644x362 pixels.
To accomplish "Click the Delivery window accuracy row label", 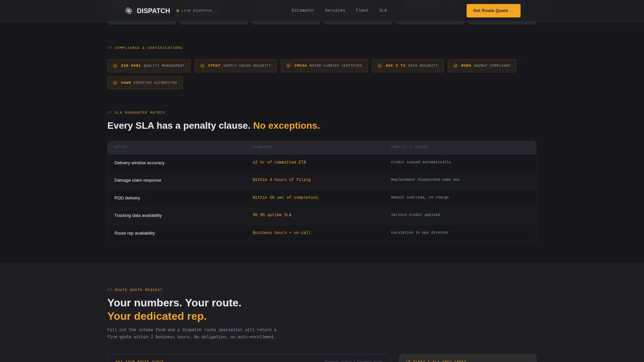I will (x=139, y=163).
